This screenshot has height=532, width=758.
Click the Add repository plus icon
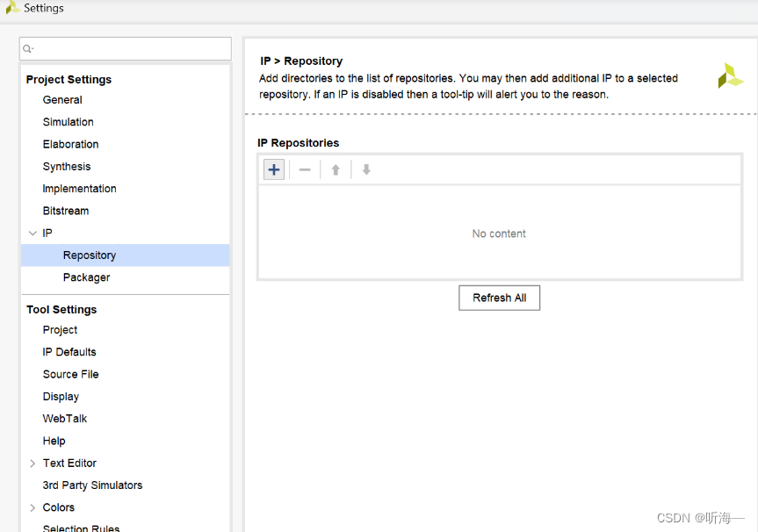274,169
